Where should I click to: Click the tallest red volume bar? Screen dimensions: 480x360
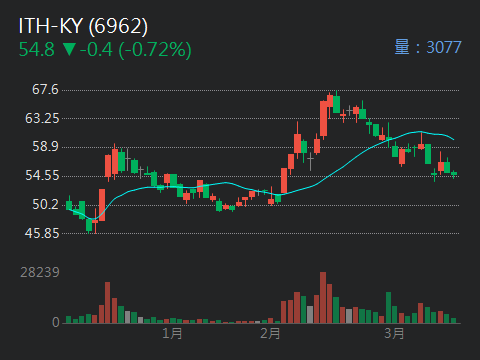pyautogui.click(x=323, y=297)
